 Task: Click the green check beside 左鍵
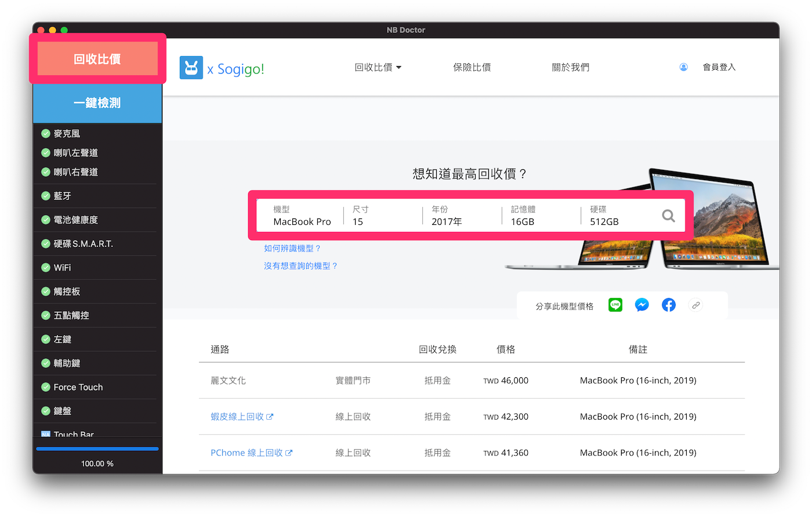pos(46,340)
